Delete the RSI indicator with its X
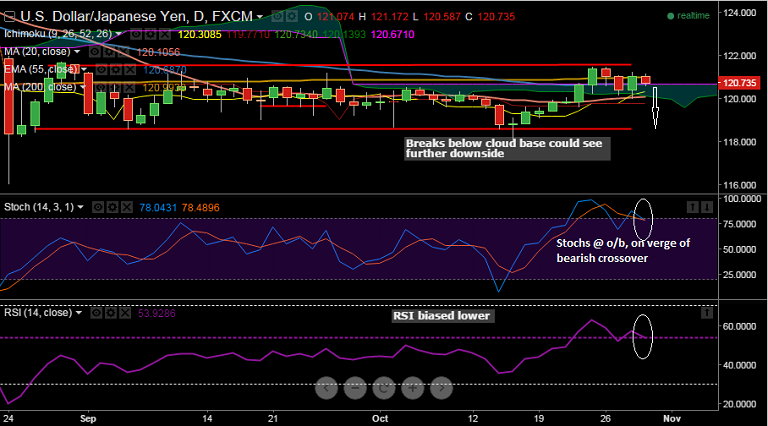The image size is (768, 426). pyautogui.click(x=125, y=313)
